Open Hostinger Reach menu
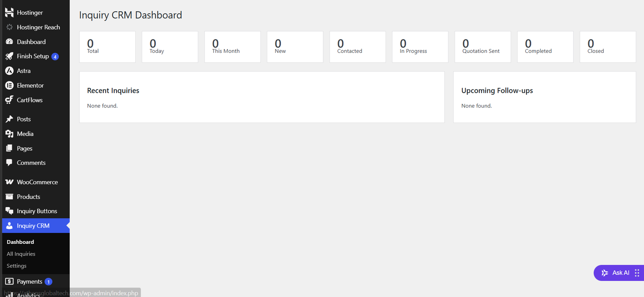This screenshot has width=644, height=297. (35, 27)
